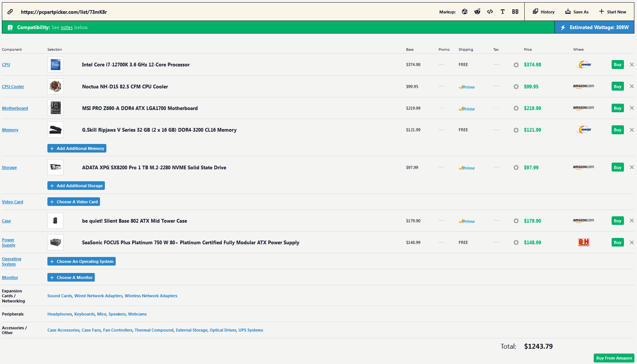Click the Amazon logo in the CPU Cooler row
This screenshot has height=364, width=637.
[x=584, y=86]
